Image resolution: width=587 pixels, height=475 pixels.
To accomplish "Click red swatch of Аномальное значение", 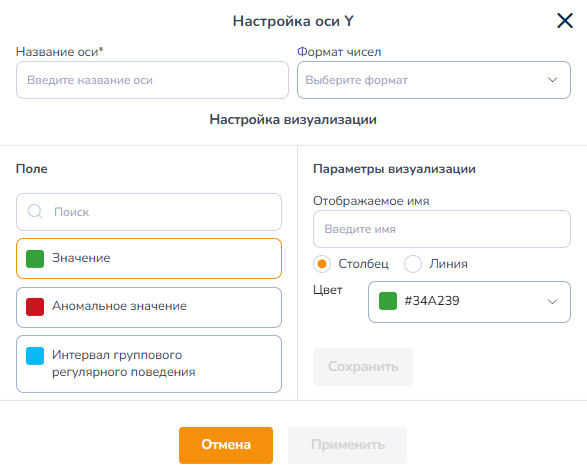I will pyautogui.click(x=35, y=307).
